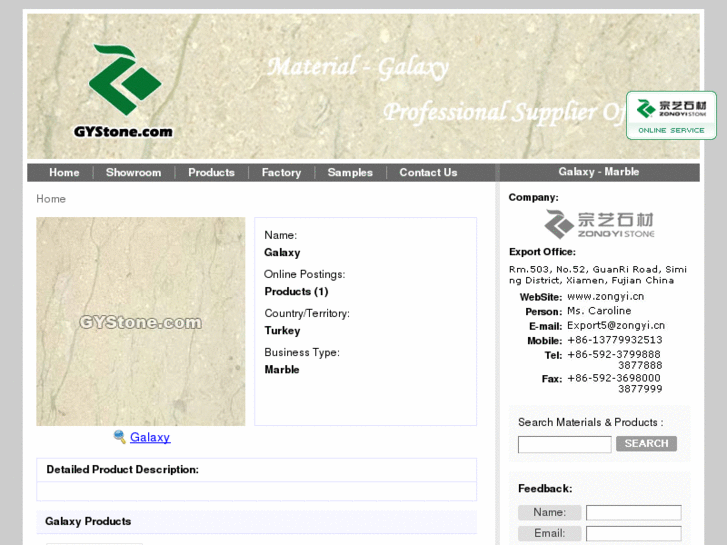
Task: Click the SEARCH button
Action: coord(646,443)
